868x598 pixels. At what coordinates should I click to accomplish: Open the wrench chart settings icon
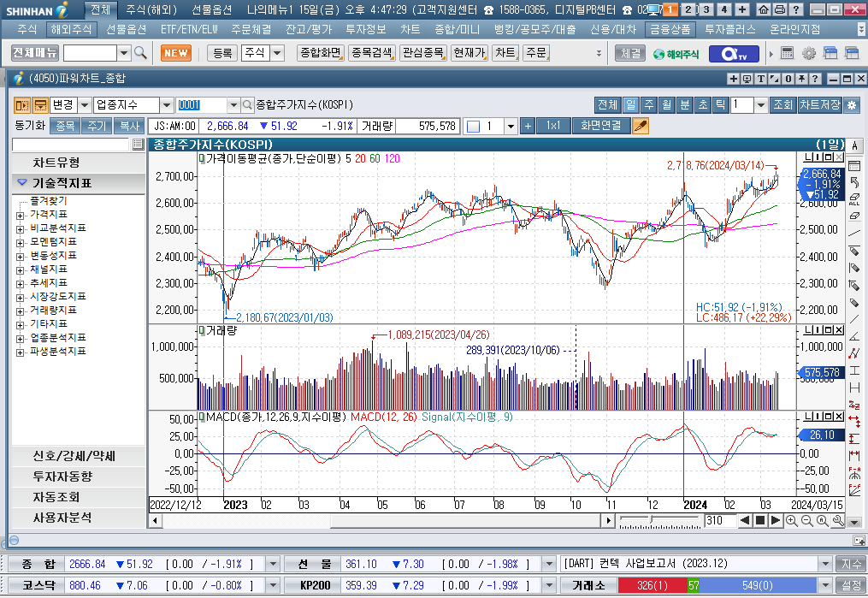pos(838,520)
